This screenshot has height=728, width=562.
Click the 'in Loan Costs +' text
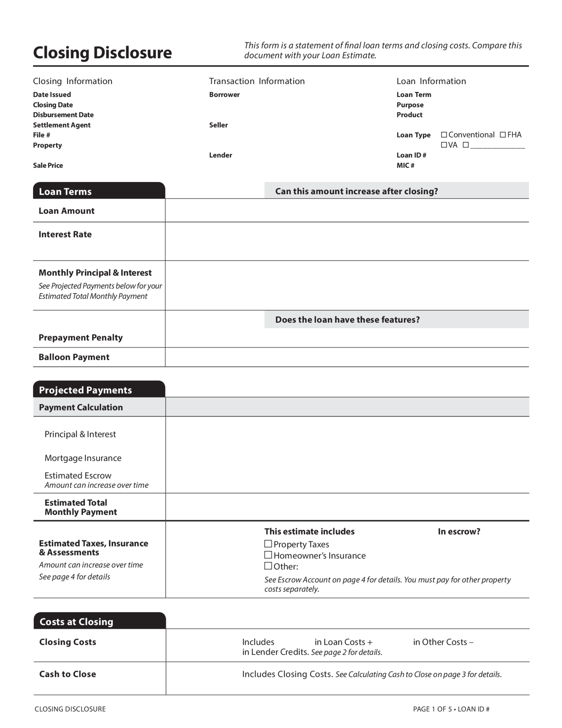344,642
